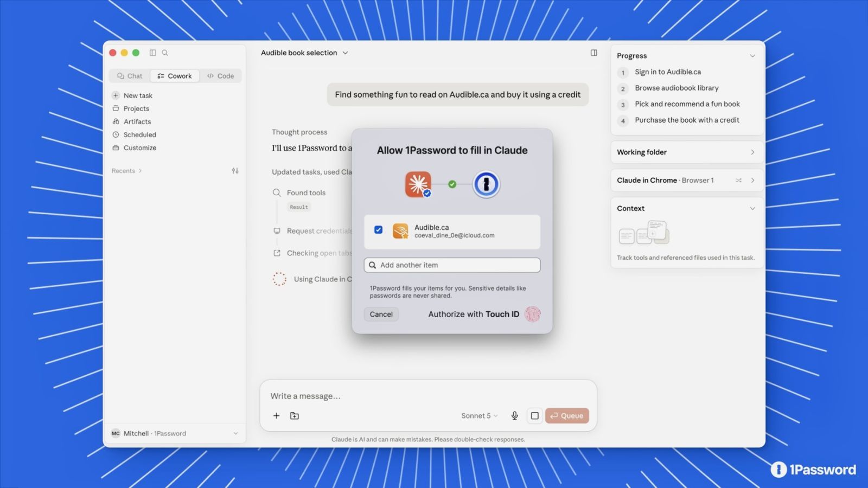
Task: Click progress step Pick and recommend a fun book
Action: click(687, 104)
